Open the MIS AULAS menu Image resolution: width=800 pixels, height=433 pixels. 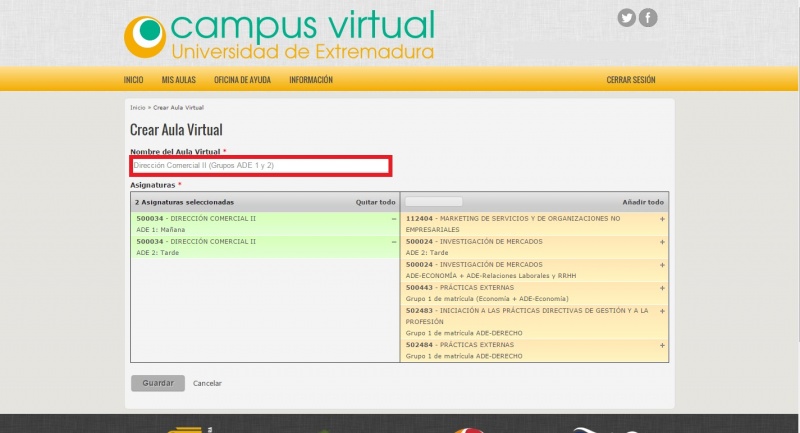(179, 80)
